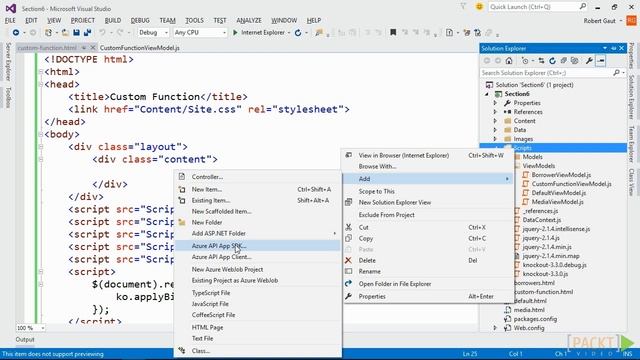Open the Solution Explorer window position dropdown

coord(605,48)
